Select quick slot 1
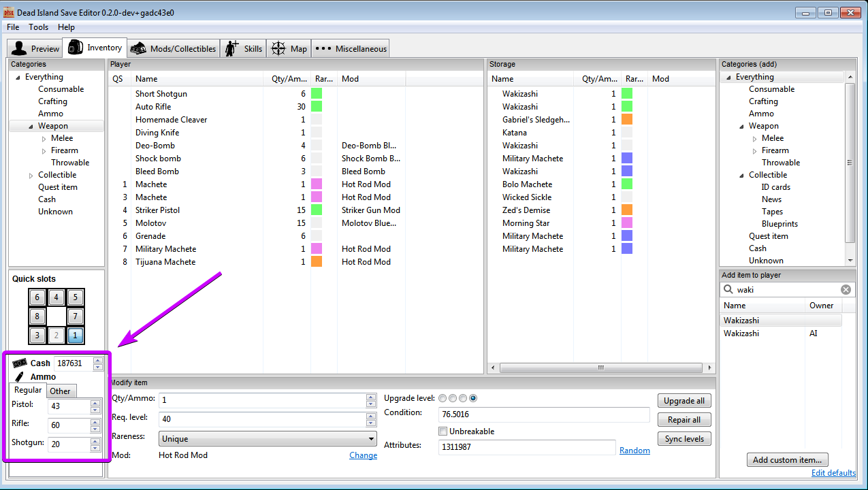The width and height of the screenshot is (868, 490). tap(76, 336)
